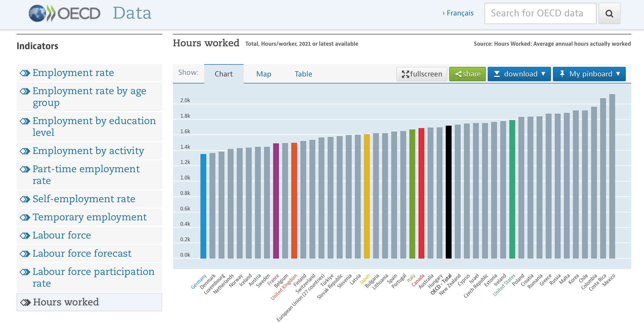Click the Japan axis label

365,279
